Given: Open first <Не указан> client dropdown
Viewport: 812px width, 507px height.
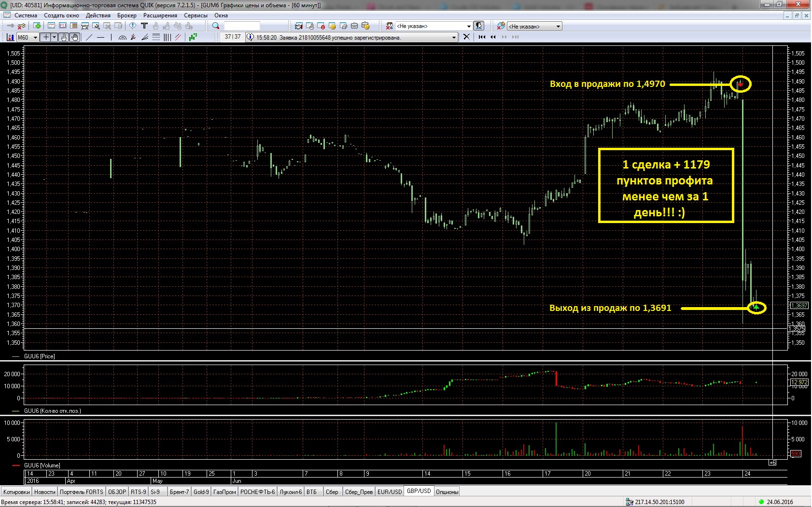Looking at the screenshot, I should pos(468,26).
